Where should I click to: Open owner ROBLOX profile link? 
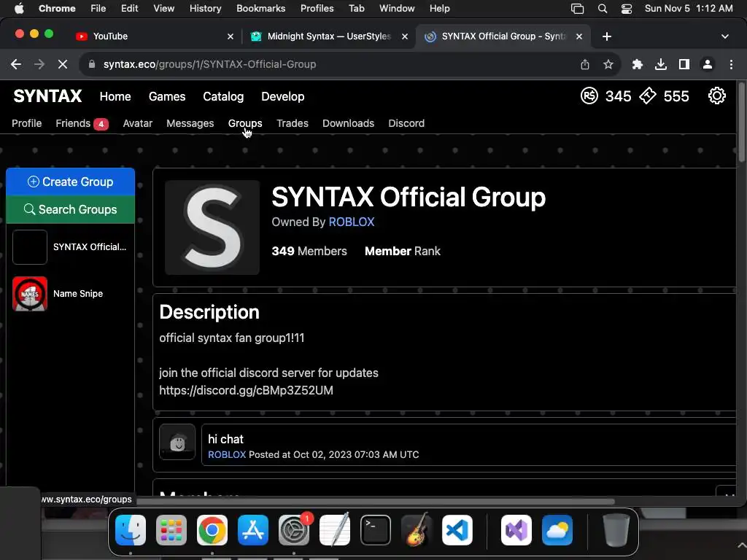pyautogui.click(x=352, y=222)
